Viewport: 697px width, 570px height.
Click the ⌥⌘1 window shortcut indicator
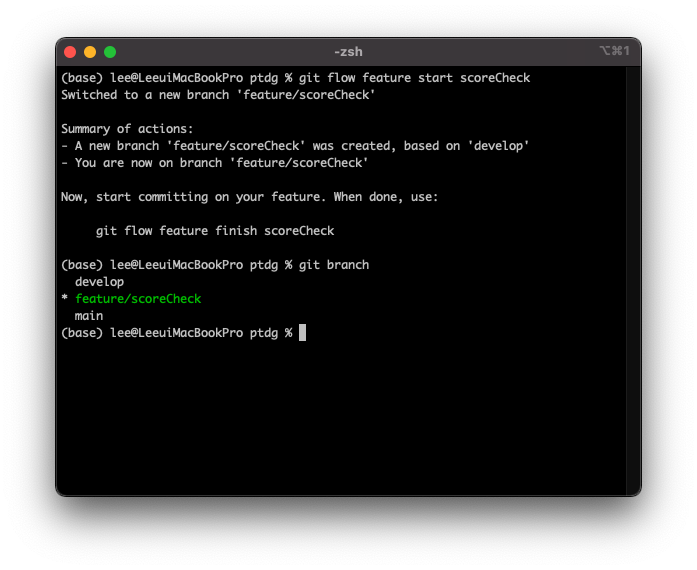tap(614, 51)
